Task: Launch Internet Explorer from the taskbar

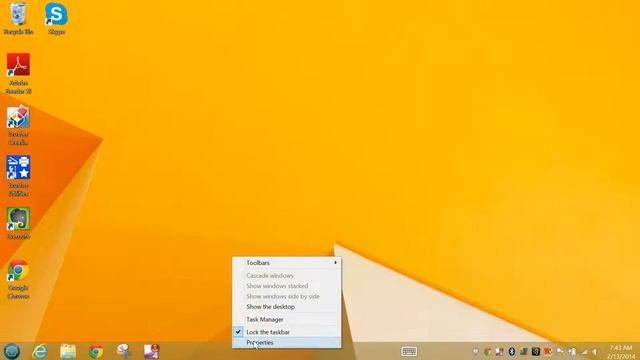Action: 40,351
